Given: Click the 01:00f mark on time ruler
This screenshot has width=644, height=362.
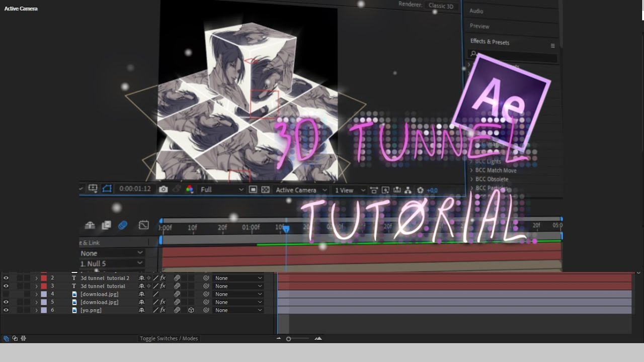Looking at the screenshot, I should pyautogui.click(x=251, y=228).
